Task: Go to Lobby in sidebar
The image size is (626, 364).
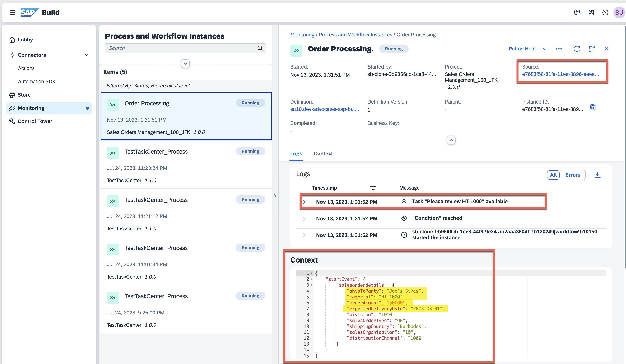Action: pyautogui.click(x=25, y=40)
